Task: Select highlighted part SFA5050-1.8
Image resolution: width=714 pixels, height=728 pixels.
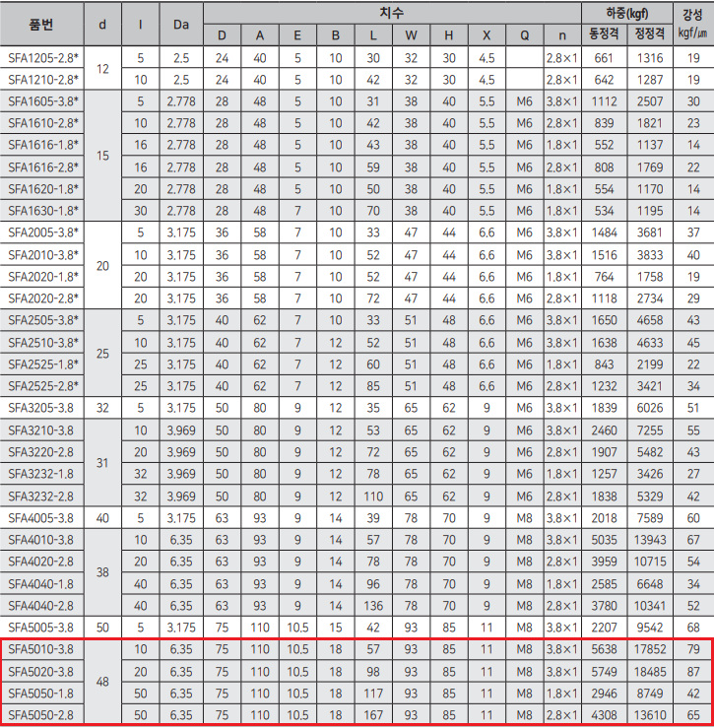Action: 40,692
